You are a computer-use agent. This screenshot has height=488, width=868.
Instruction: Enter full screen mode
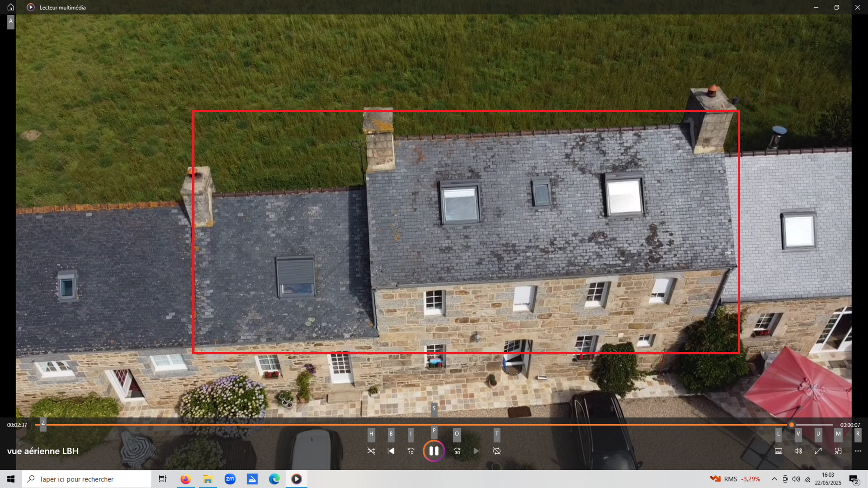(x=818, y=451)
